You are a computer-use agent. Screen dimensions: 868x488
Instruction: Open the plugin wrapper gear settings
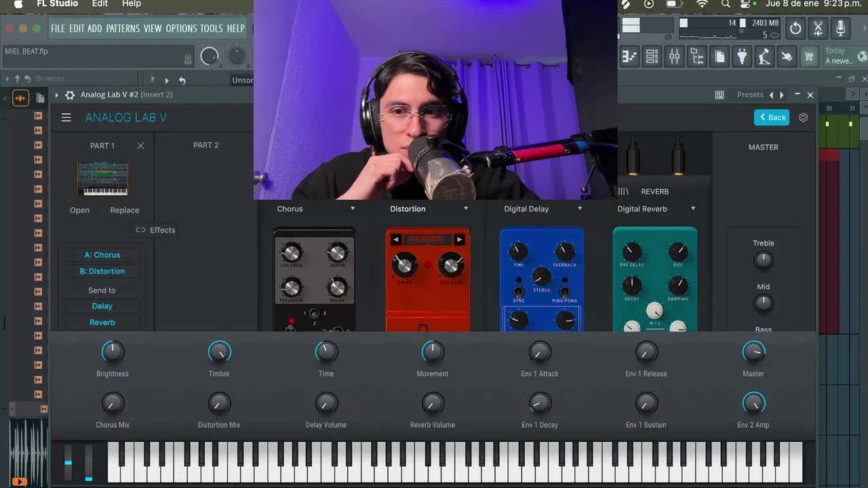pos(69,95)
